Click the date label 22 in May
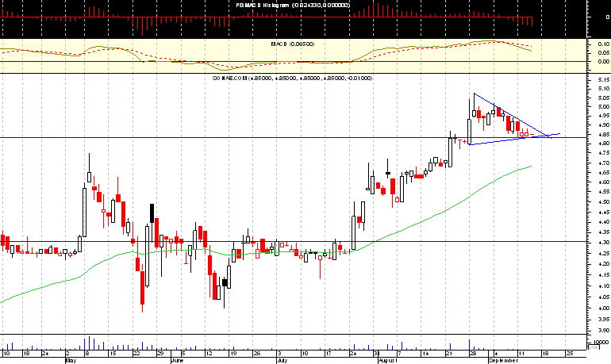The height and width of the screenshot is (364, 611). click(x=136, y=354)
